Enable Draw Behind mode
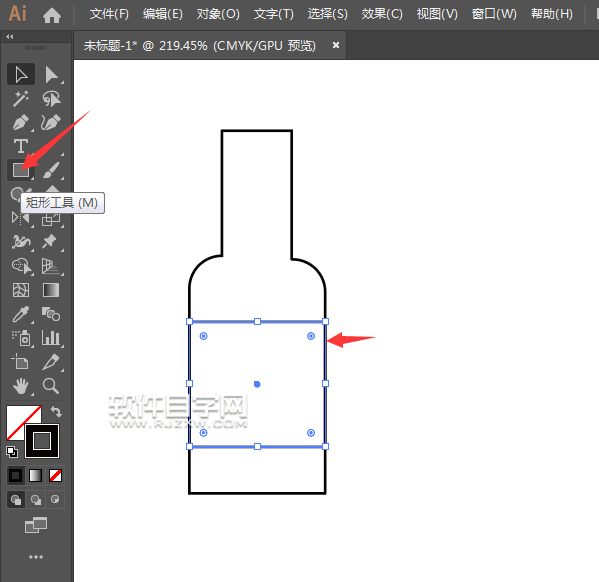Screen dimensions: 599x582 point(36,499)
